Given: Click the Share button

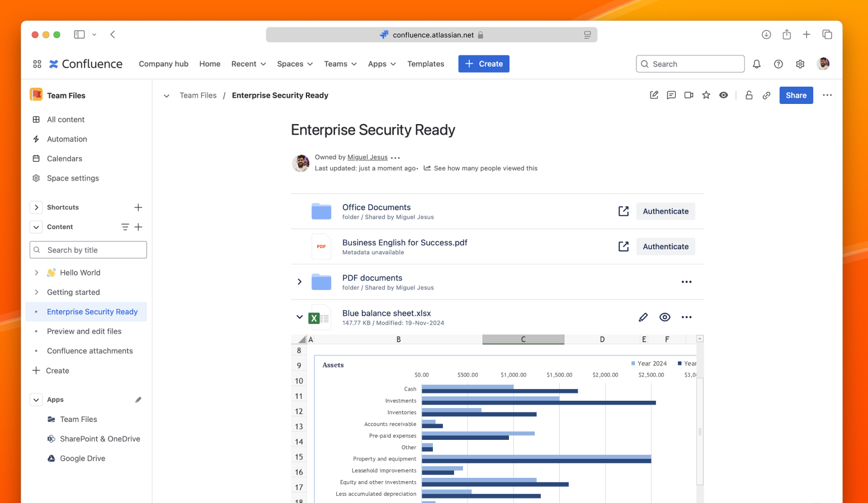Looking at the screenshot, I should [x=796, y=95].
